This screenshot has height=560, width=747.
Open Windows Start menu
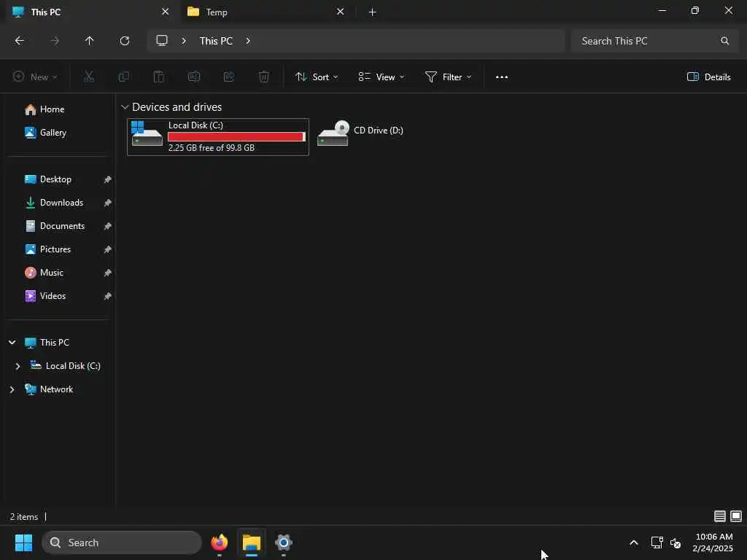tap(23, 542)
